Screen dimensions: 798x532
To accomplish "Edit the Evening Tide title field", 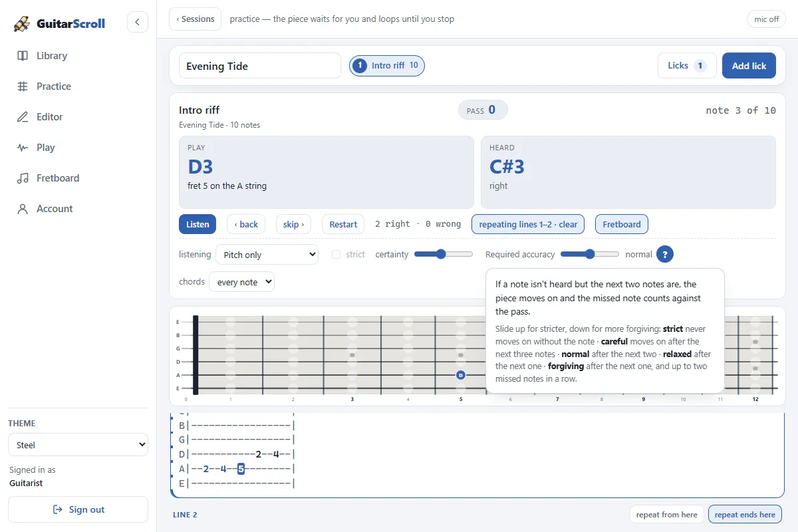I will [x=260, y=66].
